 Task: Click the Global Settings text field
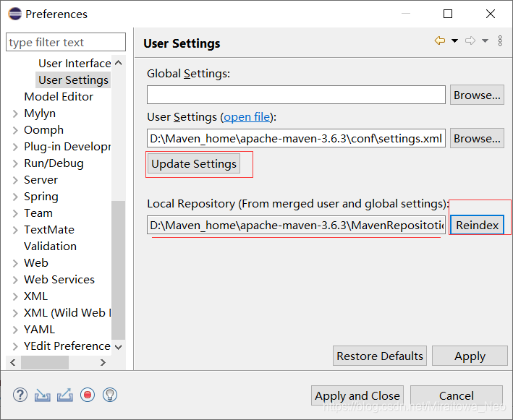(296, 95)
